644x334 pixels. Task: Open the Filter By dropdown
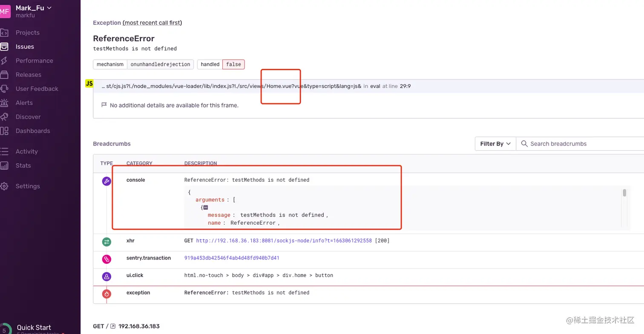495,144
